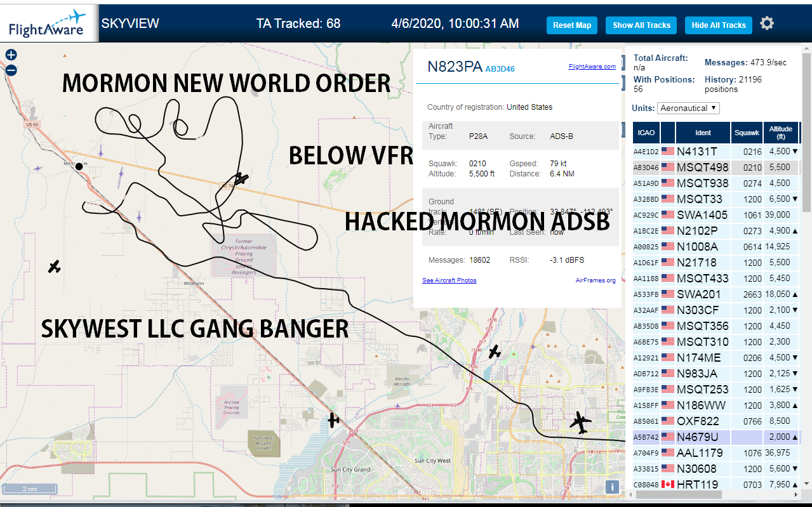Viewport: 812px width, 507px height.
Task: Click the TA Tracked: 68 counter
Action: 298,24
